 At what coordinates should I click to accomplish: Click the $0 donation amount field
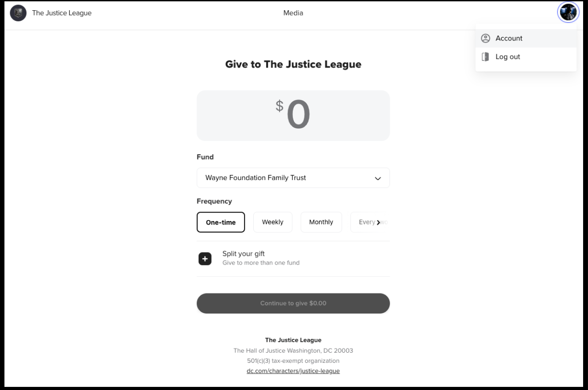[x=293, y=116]
